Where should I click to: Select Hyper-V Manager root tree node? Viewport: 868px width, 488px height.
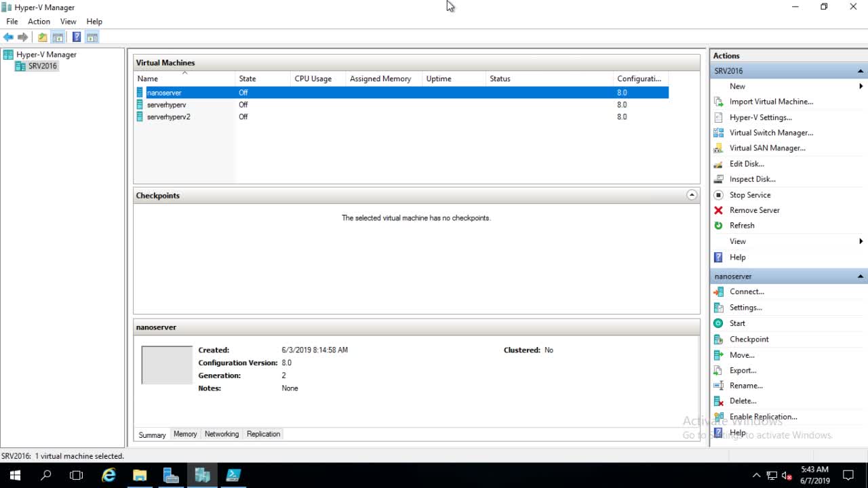(x=46, y=54)
